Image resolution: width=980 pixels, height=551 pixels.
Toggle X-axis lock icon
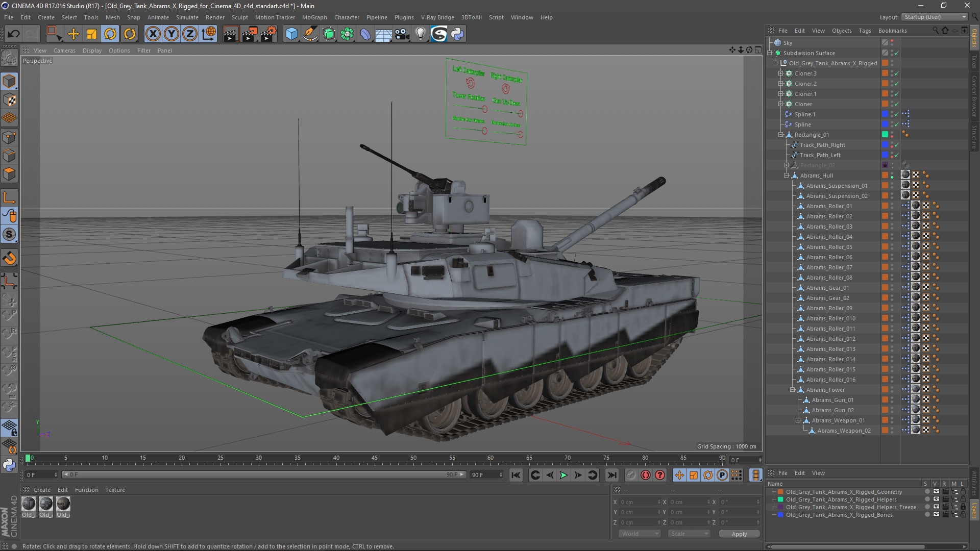153,34
